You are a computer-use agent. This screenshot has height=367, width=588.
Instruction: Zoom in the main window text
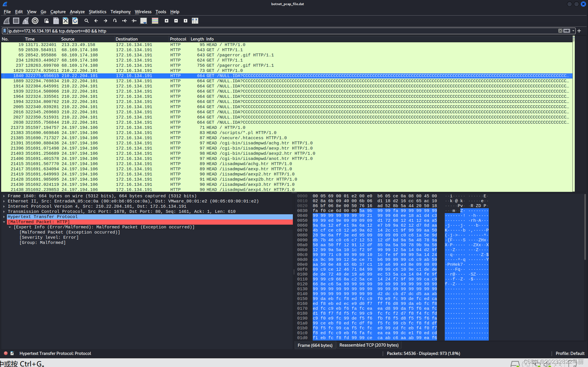pos(167,21)
